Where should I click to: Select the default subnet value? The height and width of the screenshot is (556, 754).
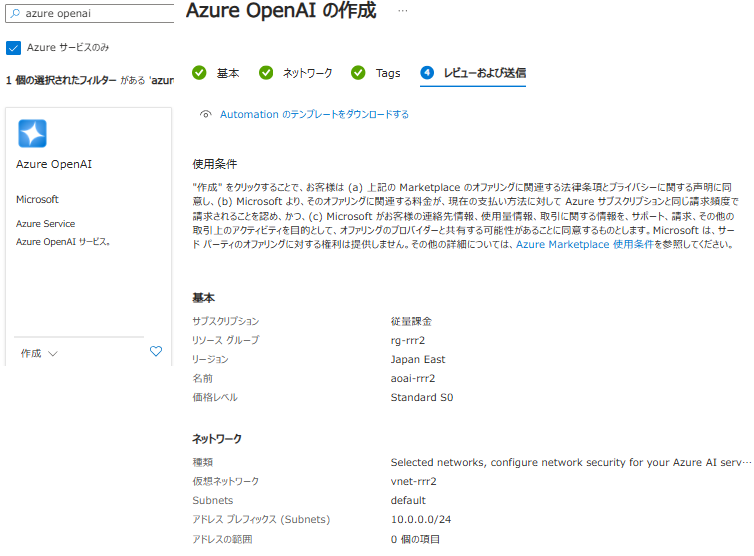(408, 500)
